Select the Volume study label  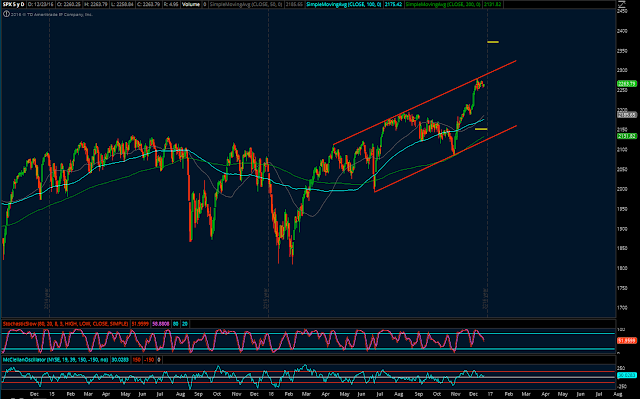click(191, 4)
